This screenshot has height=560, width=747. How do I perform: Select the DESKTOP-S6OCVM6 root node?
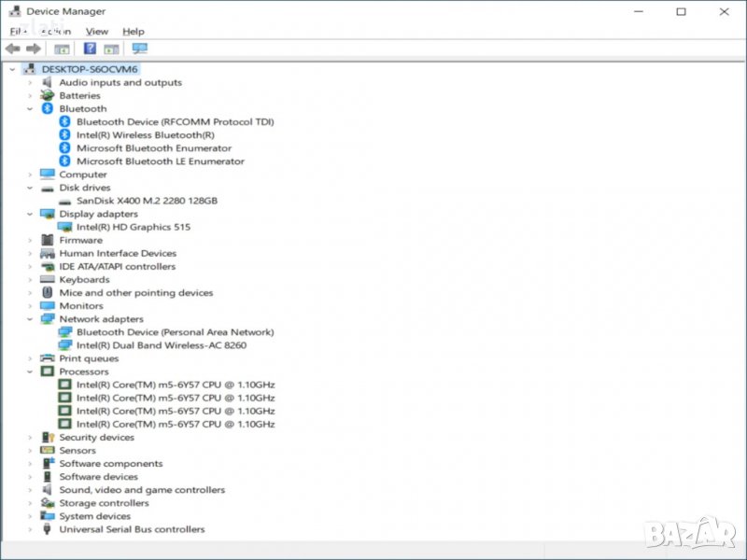(x=90, y=69)
